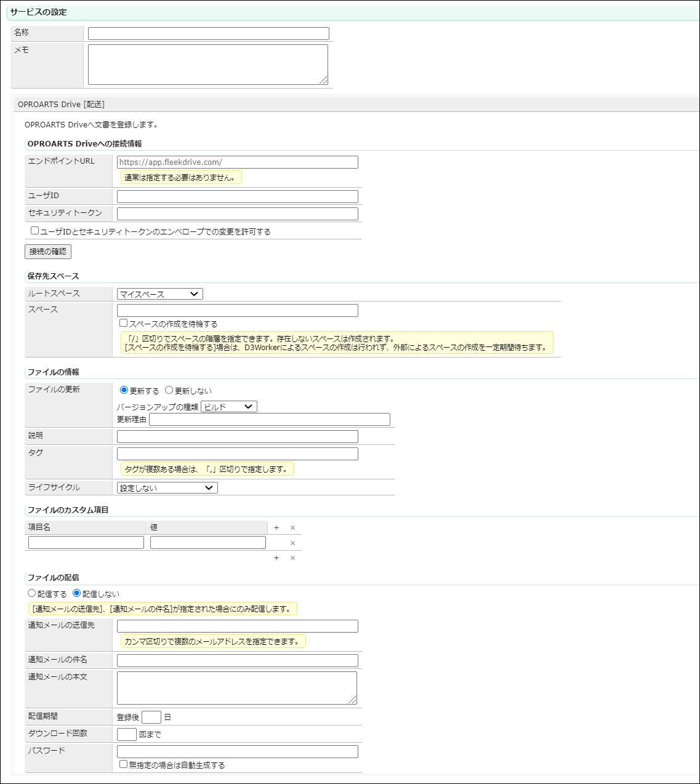Click the × icon below the custom item row
The width and height of the screenshot is (700, 784).
[292, 558]
